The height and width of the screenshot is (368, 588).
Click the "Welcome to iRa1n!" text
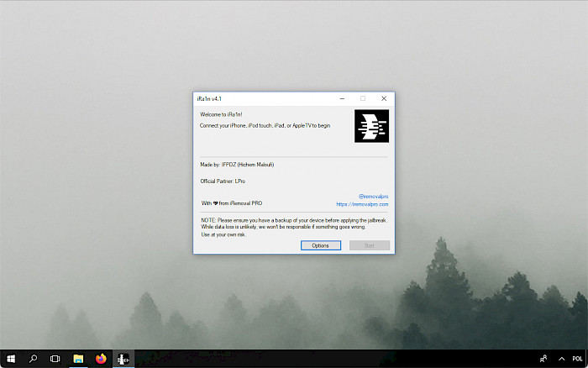pos(221,114)
